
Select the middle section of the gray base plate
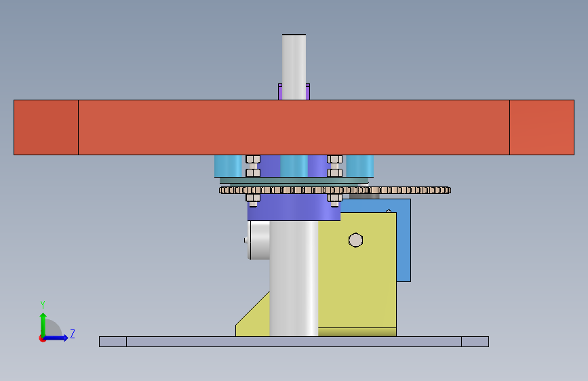[x=294, y=342]
